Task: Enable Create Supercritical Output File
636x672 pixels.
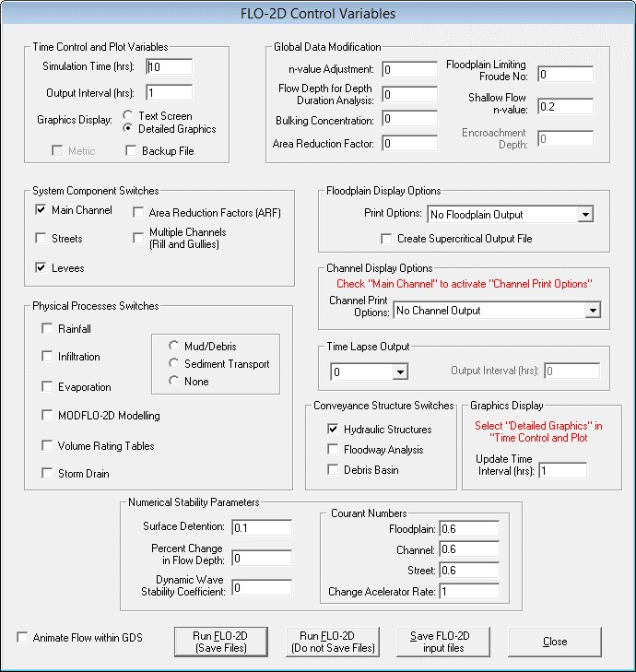Action: pyautogui.click(x=386, y=239)
